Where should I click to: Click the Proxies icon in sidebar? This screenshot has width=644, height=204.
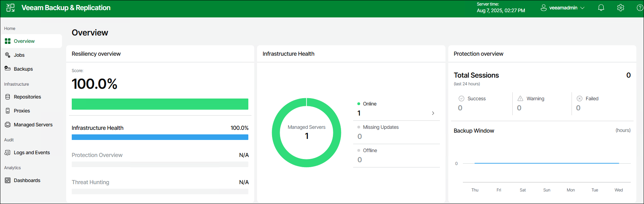8,111
